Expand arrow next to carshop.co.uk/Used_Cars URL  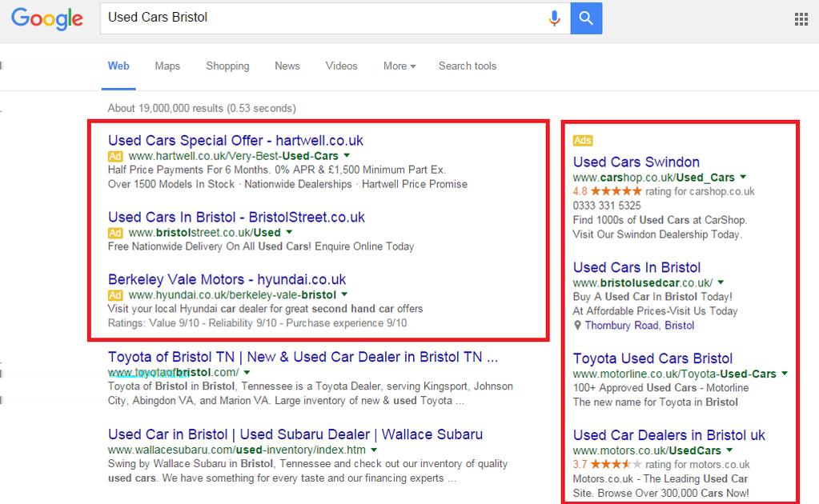click(x=743, y=178)
